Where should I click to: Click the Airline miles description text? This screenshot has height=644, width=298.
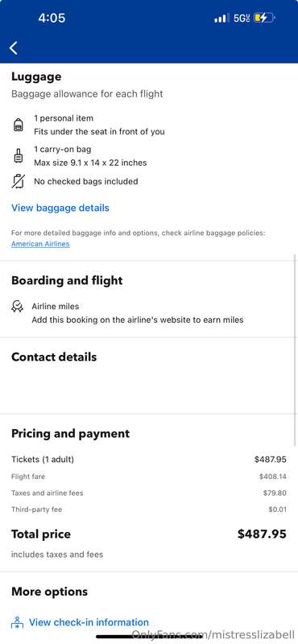pyautogui.click(x=138, y=320)
